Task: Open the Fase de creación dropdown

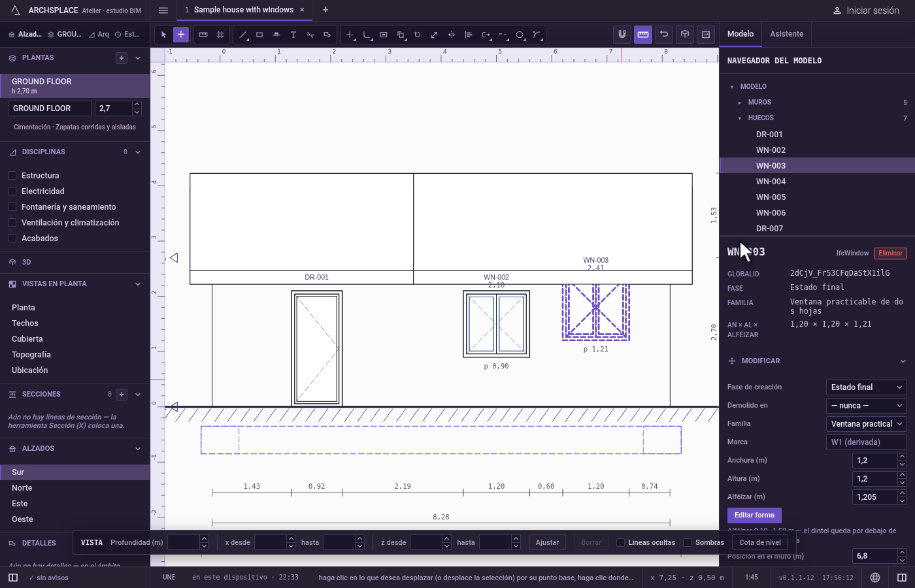Action: pyautogui.click(x=866, y=387)
